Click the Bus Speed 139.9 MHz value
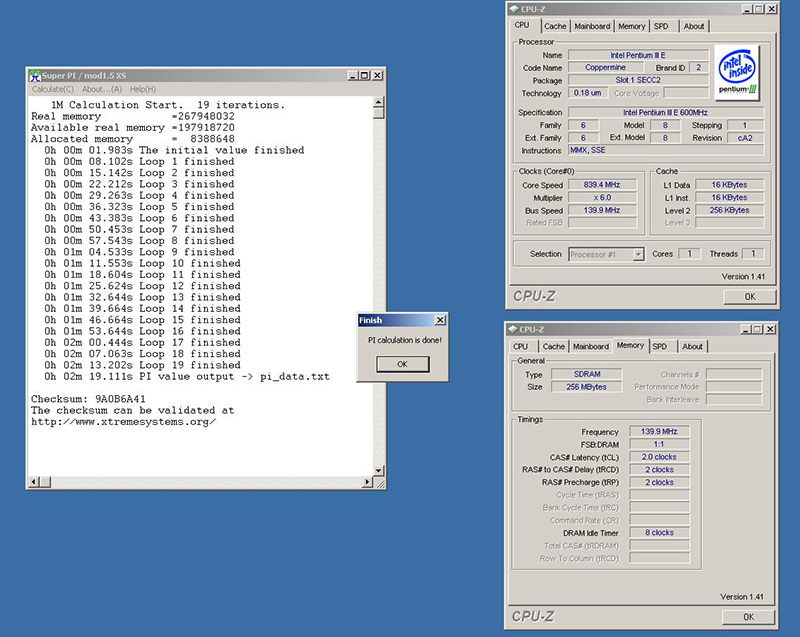 click(602, 210)
